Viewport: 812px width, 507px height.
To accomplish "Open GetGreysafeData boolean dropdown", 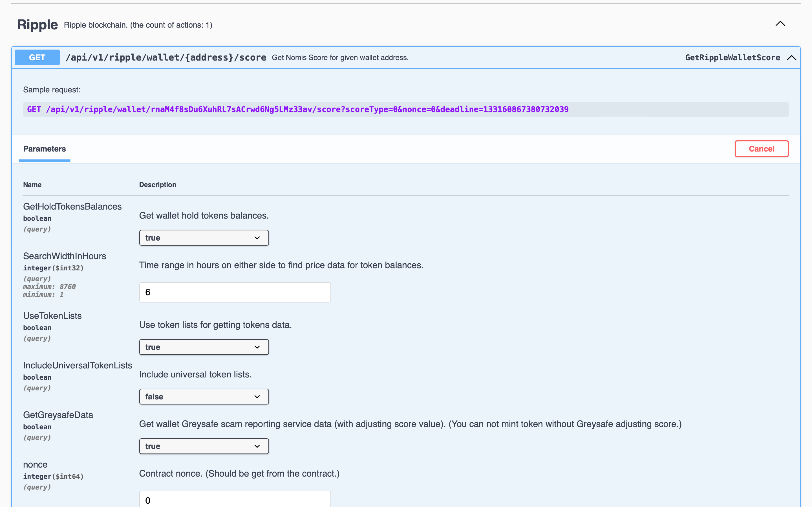I will pos(204,446).
